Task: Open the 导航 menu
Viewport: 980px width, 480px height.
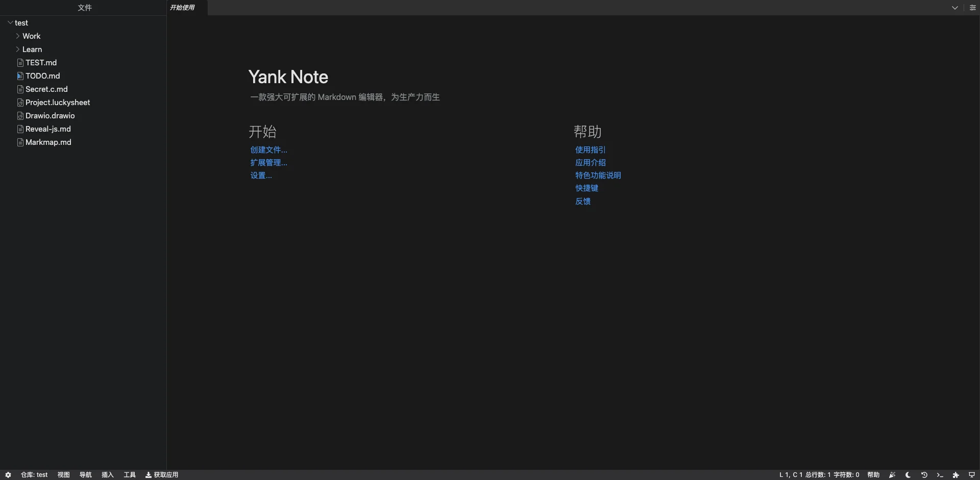Action: click(x=85, y=475)
